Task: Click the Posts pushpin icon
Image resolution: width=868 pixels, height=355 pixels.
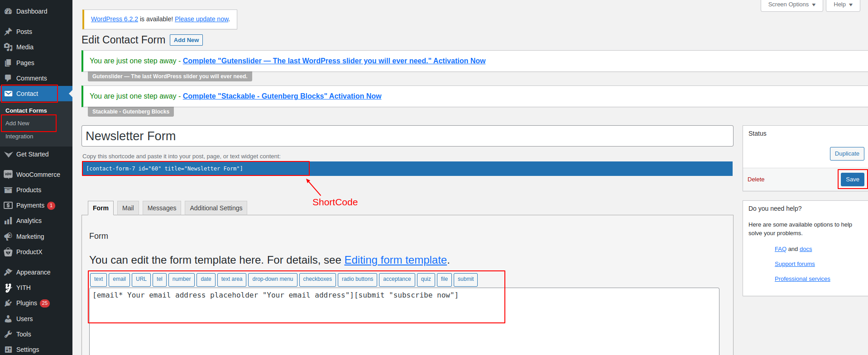Action: [x=8, y=32]
